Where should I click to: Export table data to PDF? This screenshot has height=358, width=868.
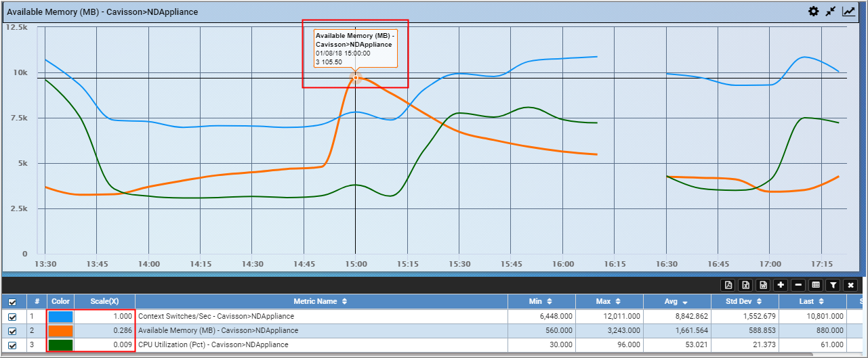(x=728, y=285)
